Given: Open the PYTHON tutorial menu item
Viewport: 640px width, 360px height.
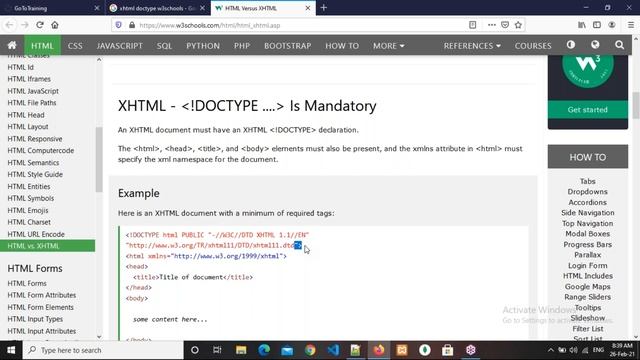Looking at the screenshot, I should point(203,46).
